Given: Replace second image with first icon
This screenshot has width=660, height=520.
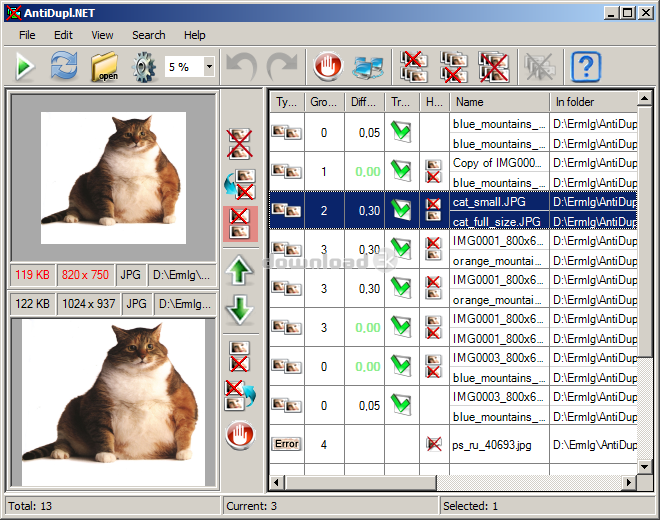Looking at the screenshot, I should tap(240, 184).
